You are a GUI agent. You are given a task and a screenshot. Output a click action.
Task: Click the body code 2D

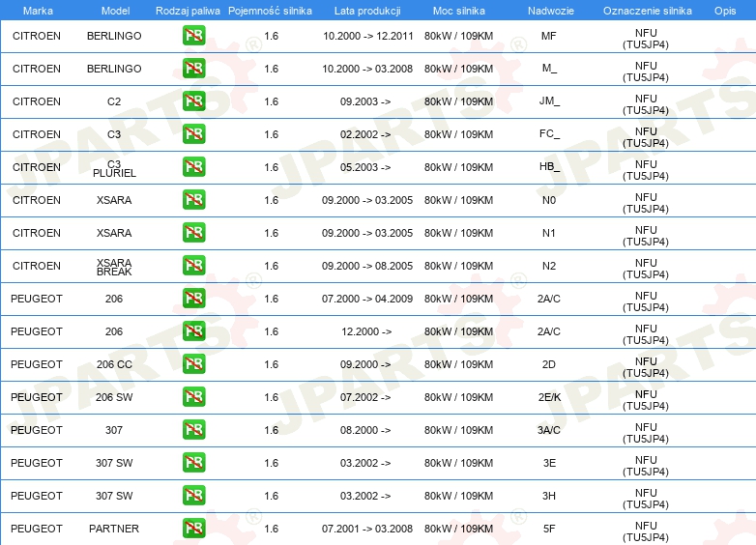549,364
